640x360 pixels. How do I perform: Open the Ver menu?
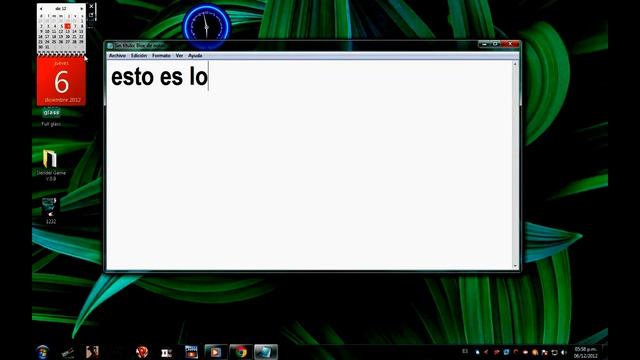pyautogui.click(x=179, y=56)
